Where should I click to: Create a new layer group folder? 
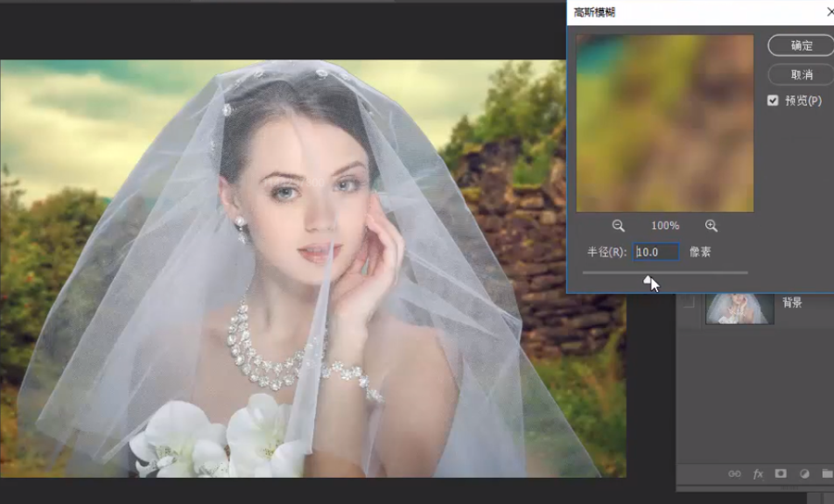[x=826, y=473]
